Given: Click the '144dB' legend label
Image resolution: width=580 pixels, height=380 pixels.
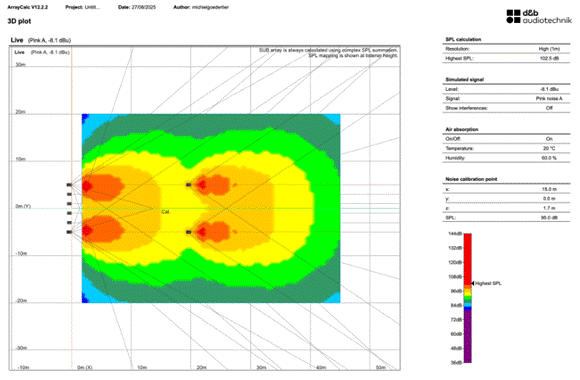Looking at the screenshot, I should click(455, 234).
